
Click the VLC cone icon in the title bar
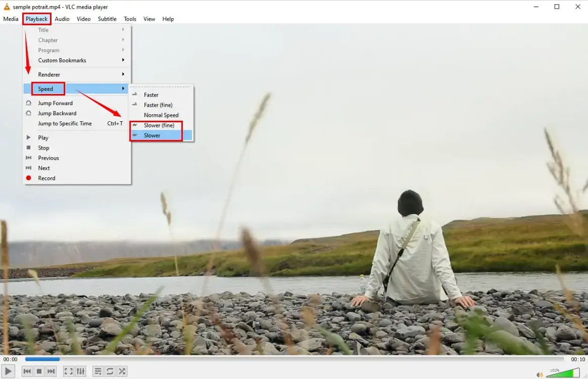click(x=7, y=7)
